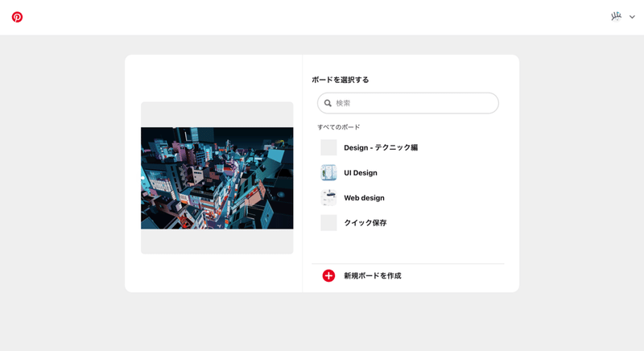The height and width of the screenshot is (351, 644).
Task: Open the Pinterest home logo
Action: [x=17, y=17]
